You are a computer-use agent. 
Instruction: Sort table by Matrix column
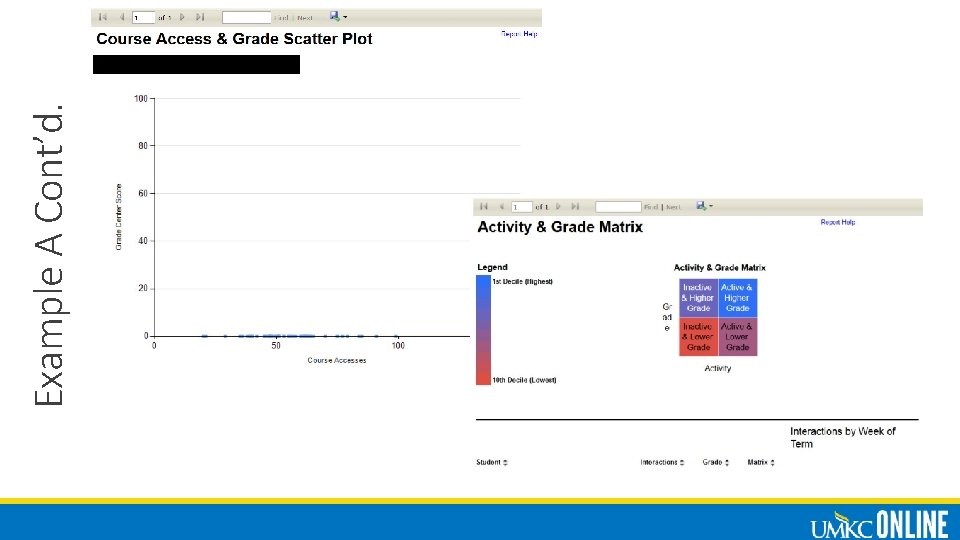point(772,462)
